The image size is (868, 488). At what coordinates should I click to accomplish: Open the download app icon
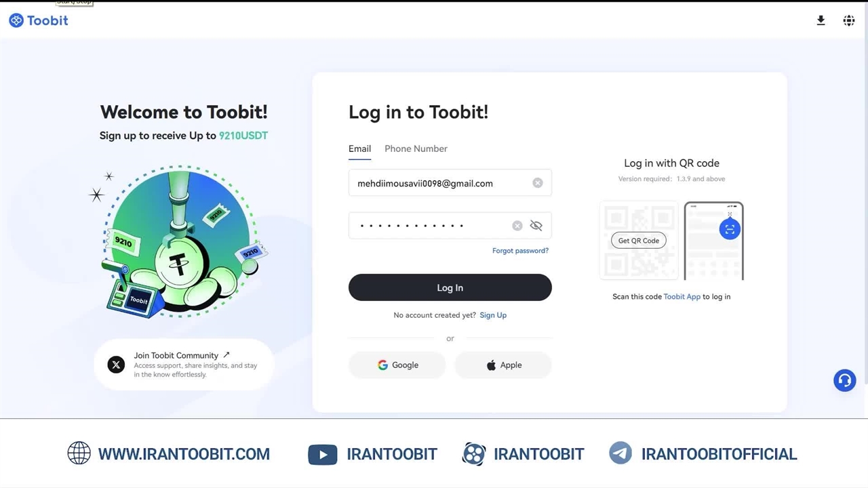(821, 20)
